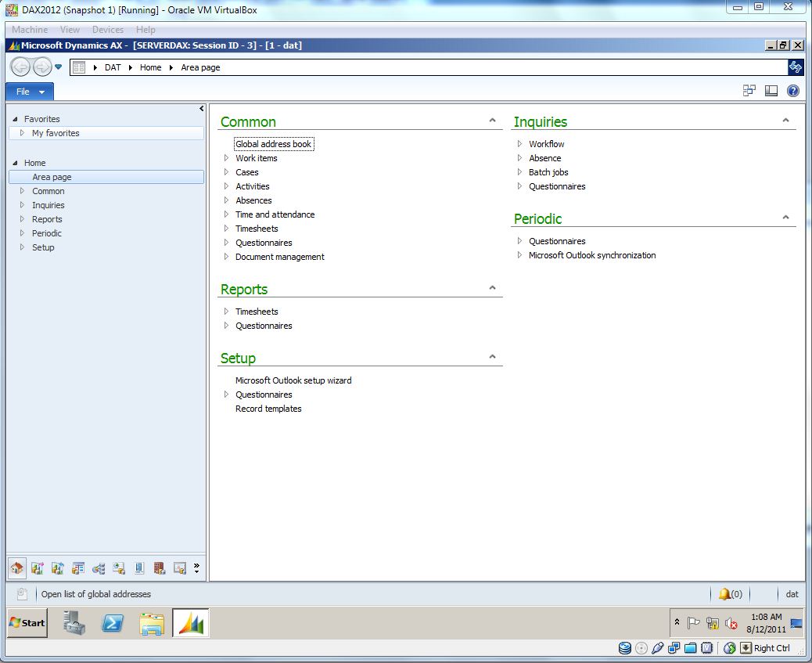Click VirtualBox shared folders status icon
812x663 pixels.
690,648
